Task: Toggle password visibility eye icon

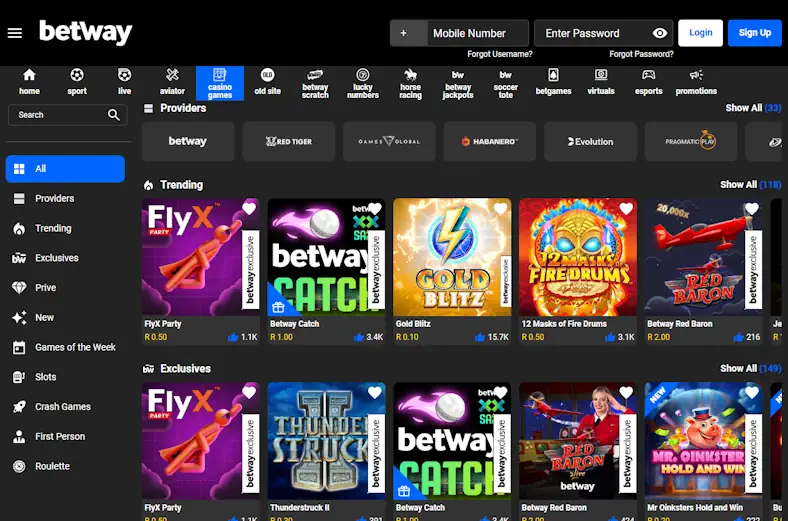Action: [x=660, y=33]
